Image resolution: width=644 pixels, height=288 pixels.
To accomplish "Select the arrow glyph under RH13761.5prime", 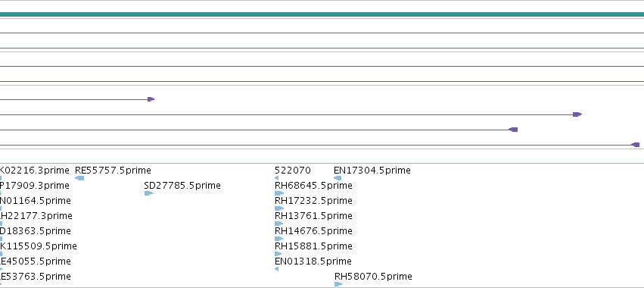I will pos(279,224).
